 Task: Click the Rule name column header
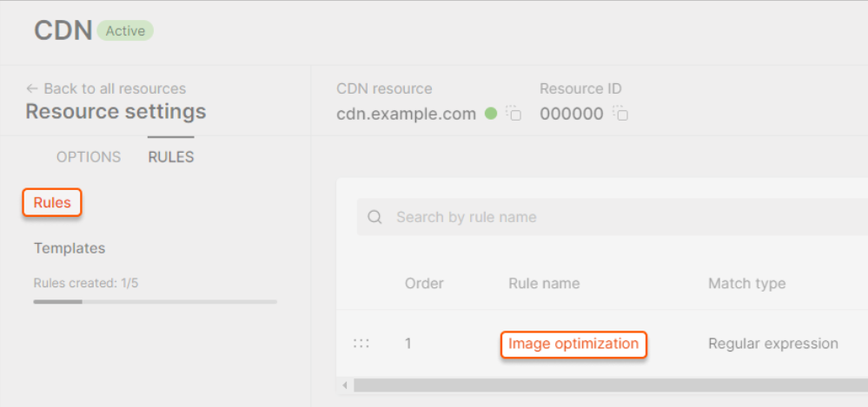coord(544,284)
